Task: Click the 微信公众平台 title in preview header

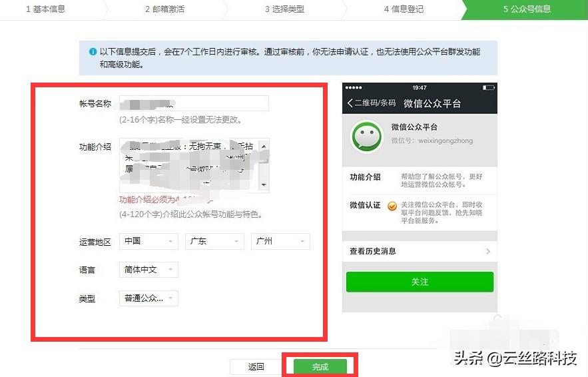Action: coord(432,103)
